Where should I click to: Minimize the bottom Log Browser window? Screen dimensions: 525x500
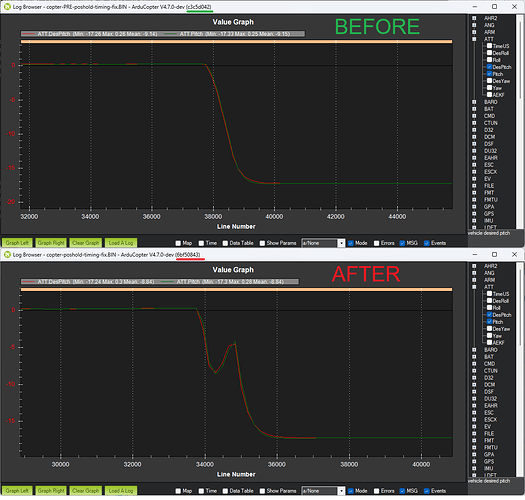(x=475, y=255)
